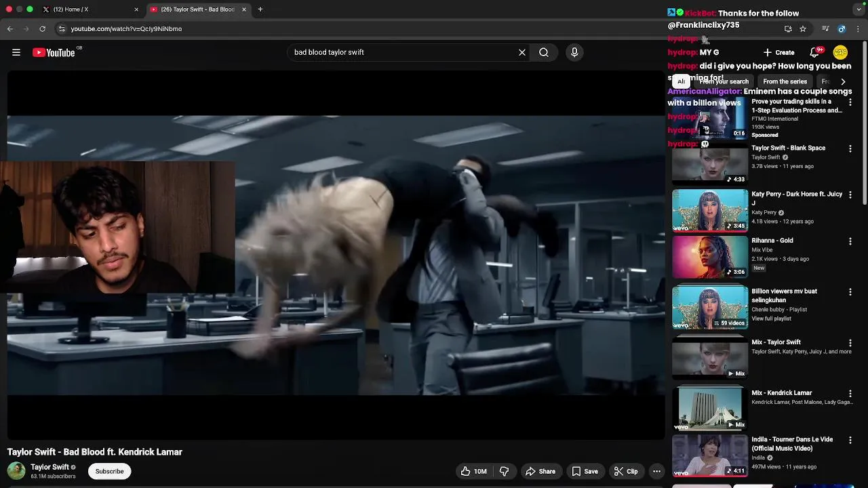Image resolution: width=868 pixels, height=488 pixels.
Task: Open options for Mix - Taylor Swift
Action: (850, 343)
